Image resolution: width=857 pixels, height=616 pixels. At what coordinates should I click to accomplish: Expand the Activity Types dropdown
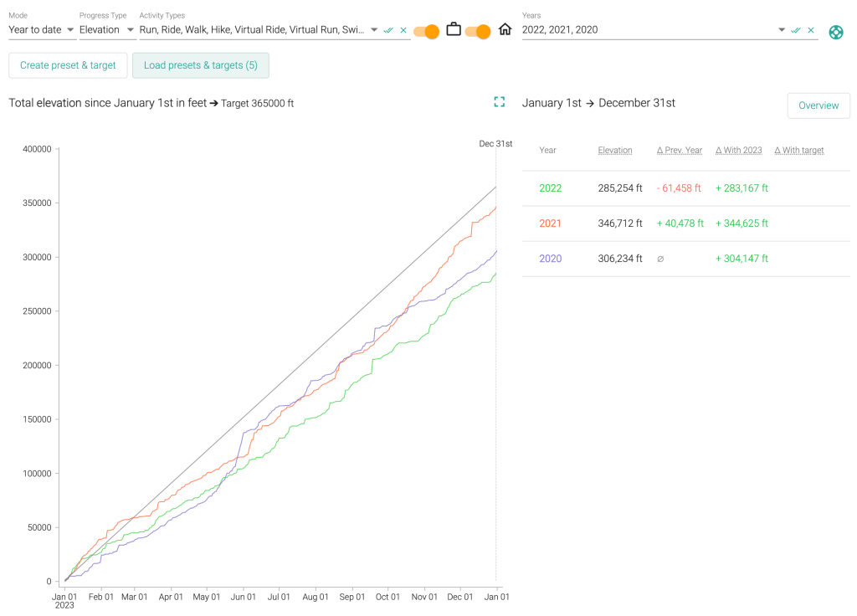tap(374, 30)
